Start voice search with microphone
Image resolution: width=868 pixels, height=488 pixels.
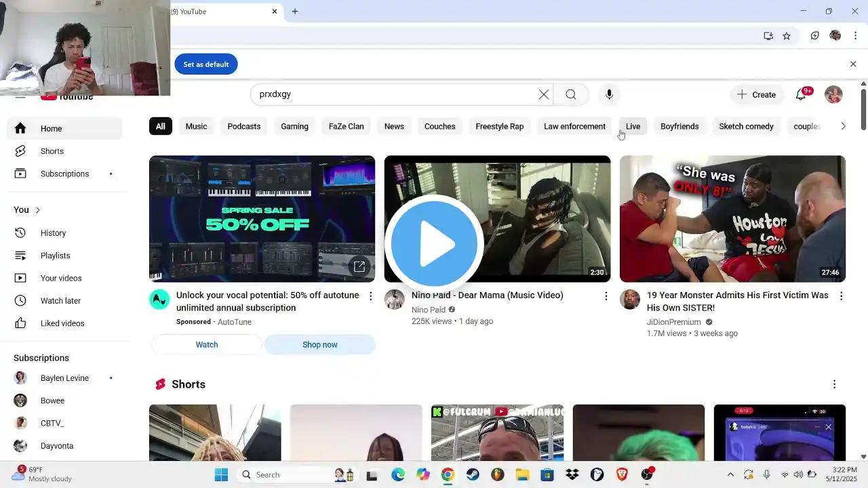[609, 94]
